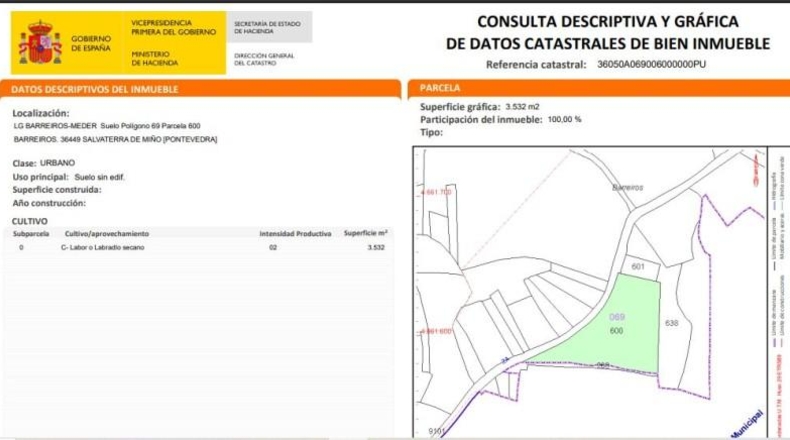
Task: Click the '02' productive intensity cell
Action: click(x=273, y=247)
